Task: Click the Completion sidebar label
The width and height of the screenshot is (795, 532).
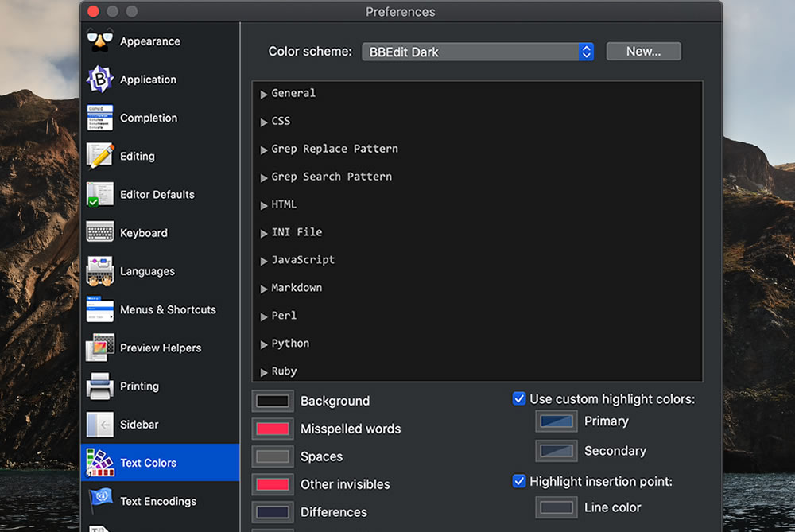Action: coord(149,118)
